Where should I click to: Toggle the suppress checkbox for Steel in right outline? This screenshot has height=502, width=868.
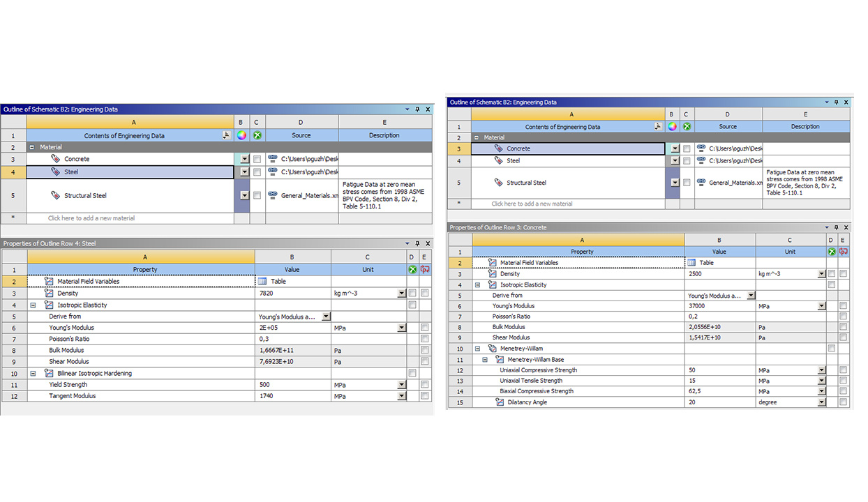coord(687,160)
